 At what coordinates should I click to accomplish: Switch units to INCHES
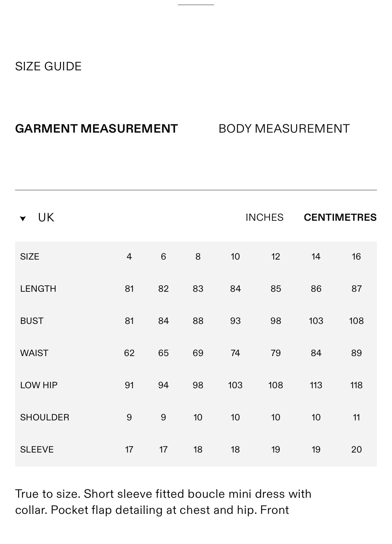pyautogui.click(x=264, y=217)
